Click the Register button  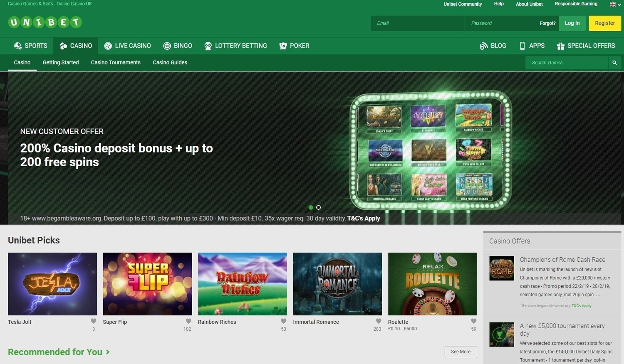coord(605,23)
